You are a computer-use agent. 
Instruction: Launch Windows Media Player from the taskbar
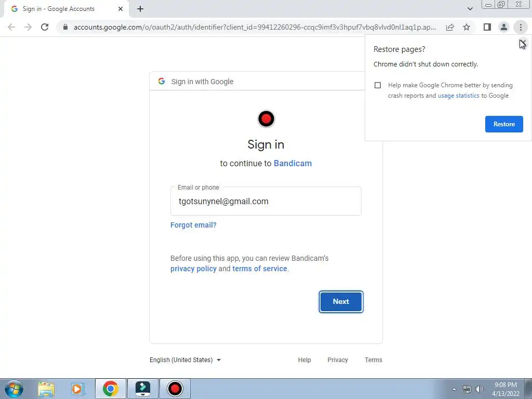tap(77, 389)
